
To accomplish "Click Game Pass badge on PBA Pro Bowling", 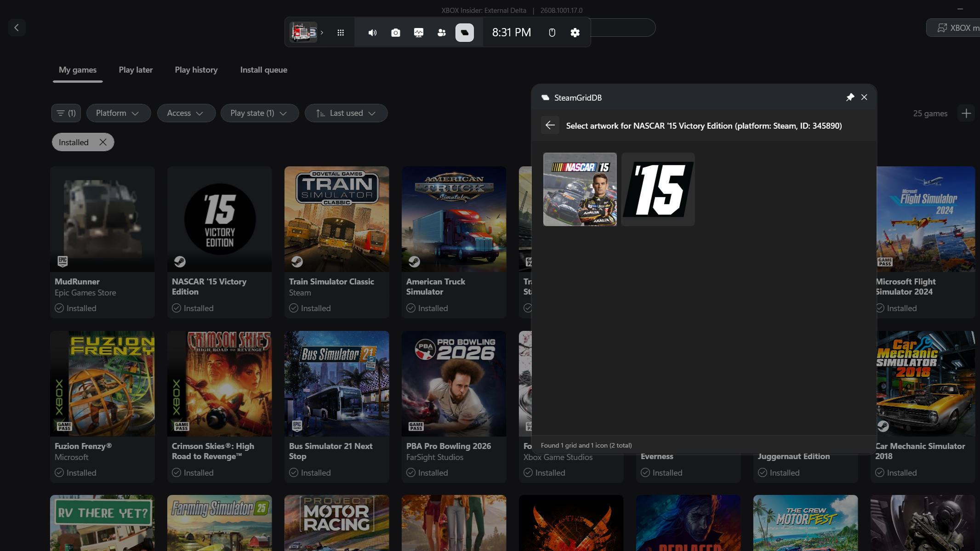I will [416, 426].
